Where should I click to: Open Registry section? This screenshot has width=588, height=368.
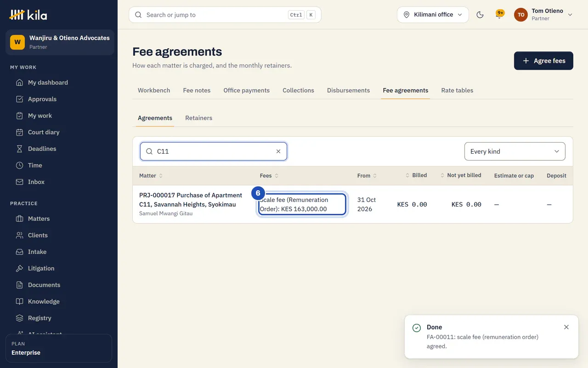(x=59, y=318)
